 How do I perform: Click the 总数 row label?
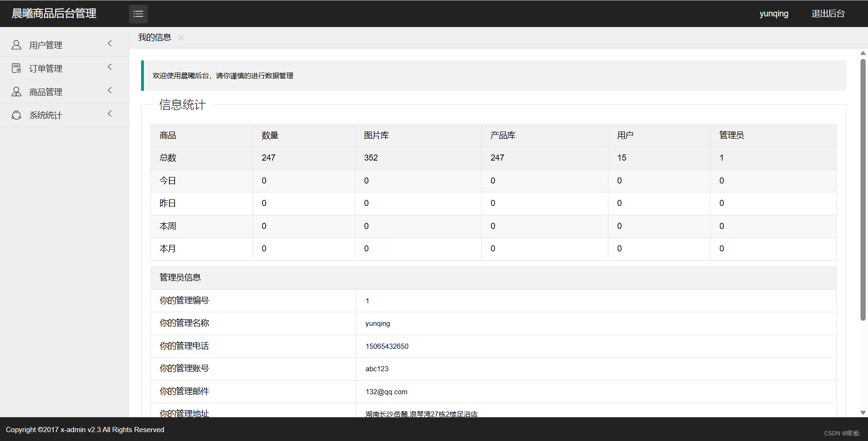click(168, 158)
